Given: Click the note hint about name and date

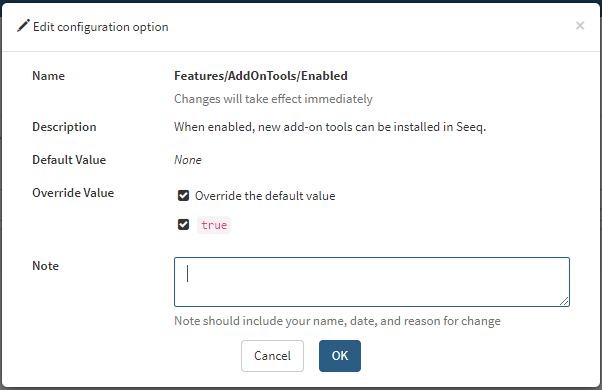Looking at the screenshot, I should [337, 321].
